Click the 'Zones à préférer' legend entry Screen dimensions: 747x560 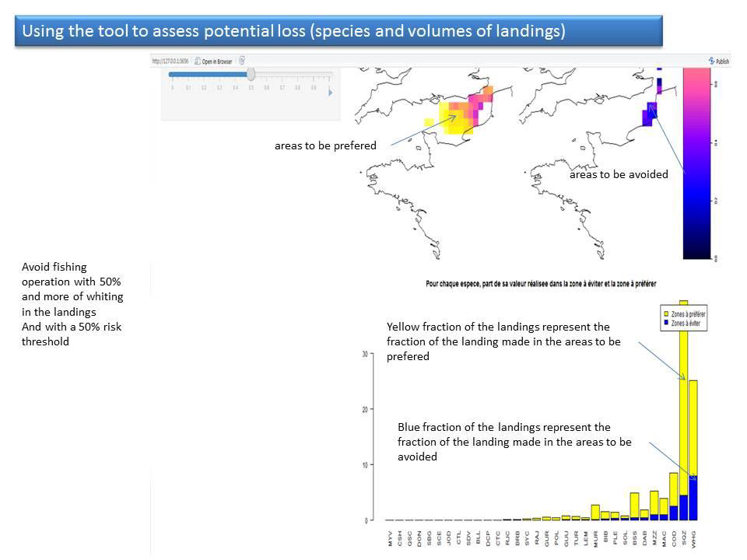(684, 314)
